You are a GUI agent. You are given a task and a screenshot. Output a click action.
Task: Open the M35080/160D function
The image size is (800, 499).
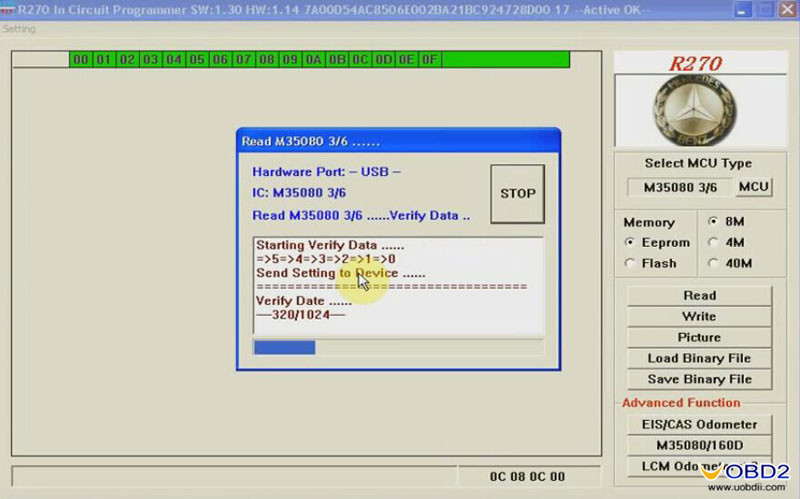[x=699, y=445]
